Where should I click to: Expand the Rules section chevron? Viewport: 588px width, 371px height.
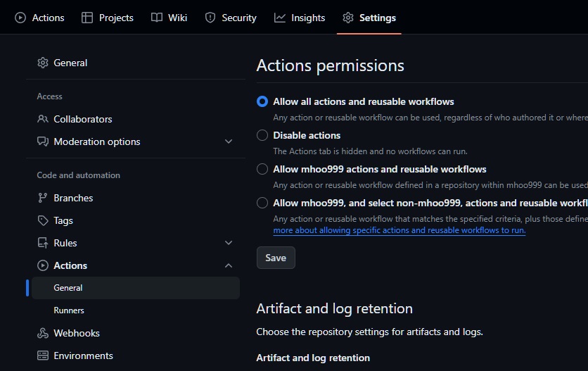[x=229, y=243]
